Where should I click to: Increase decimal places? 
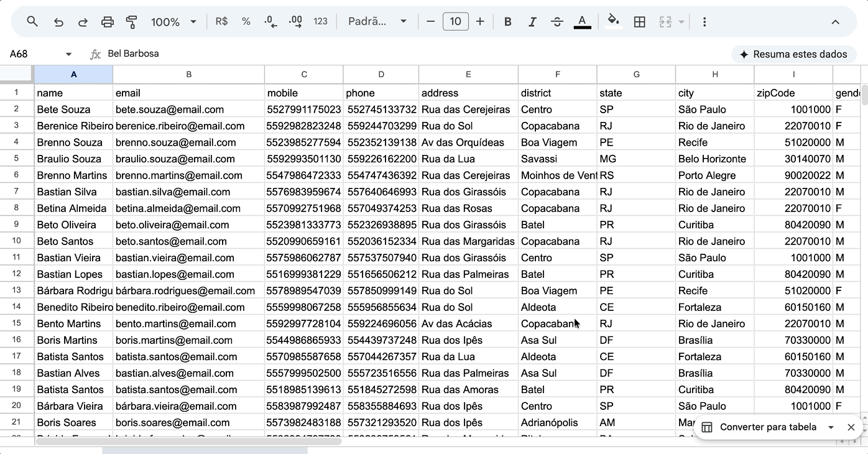[296, 22]
